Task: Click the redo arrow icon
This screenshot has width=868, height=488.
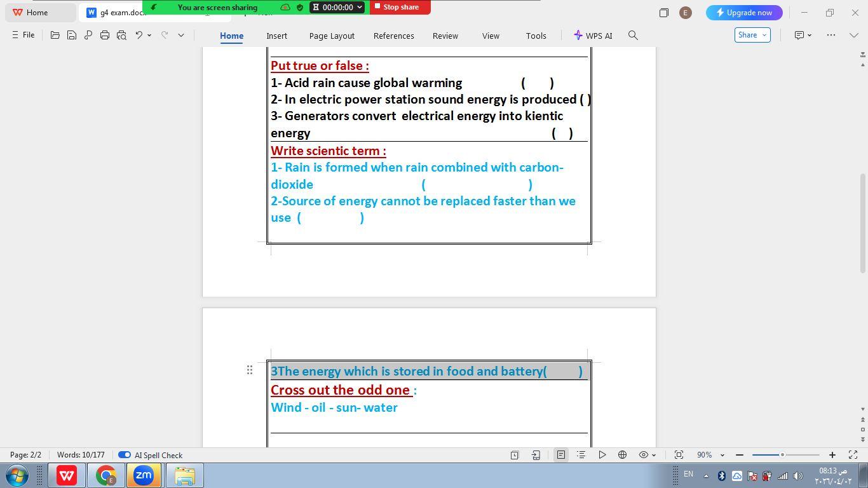Action: coord(165,36)
